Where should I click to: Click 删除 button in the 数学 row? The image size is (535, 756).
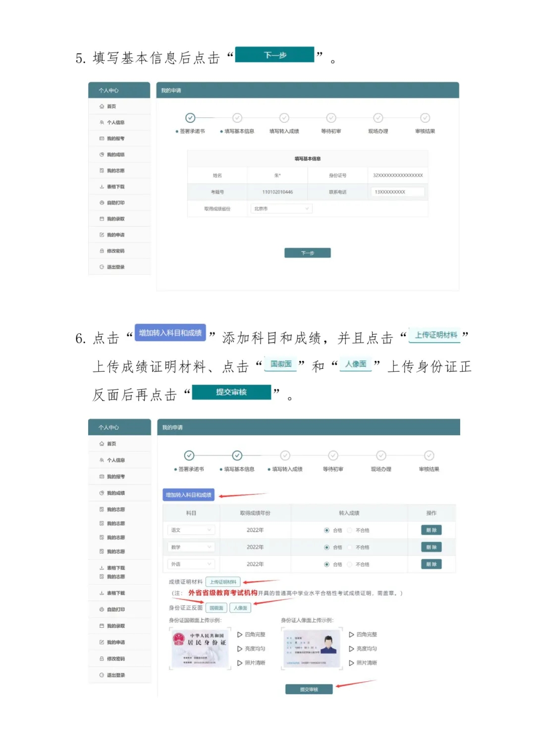pyautogui.click(x=431, y=547)
